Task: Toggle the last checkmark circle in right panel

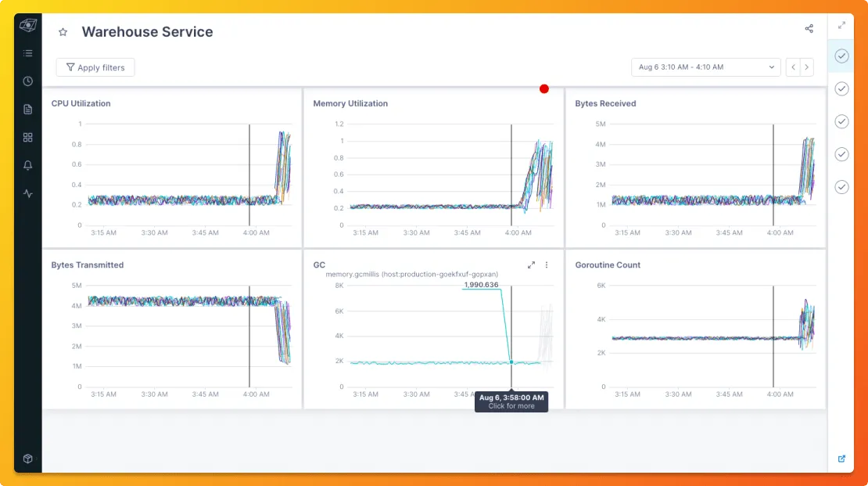Action: point(841,187)
